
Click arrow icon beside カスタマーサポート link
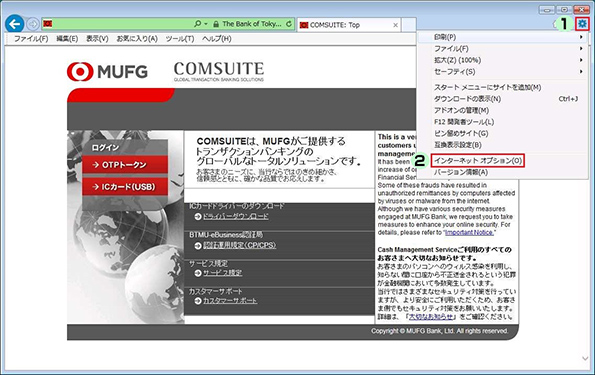pos(198,301)
